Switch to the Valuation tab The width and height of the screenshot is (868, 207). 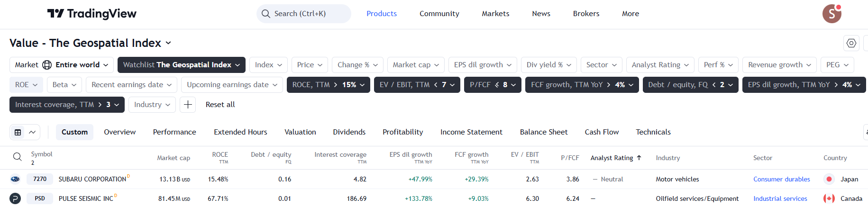click(300, 132)
